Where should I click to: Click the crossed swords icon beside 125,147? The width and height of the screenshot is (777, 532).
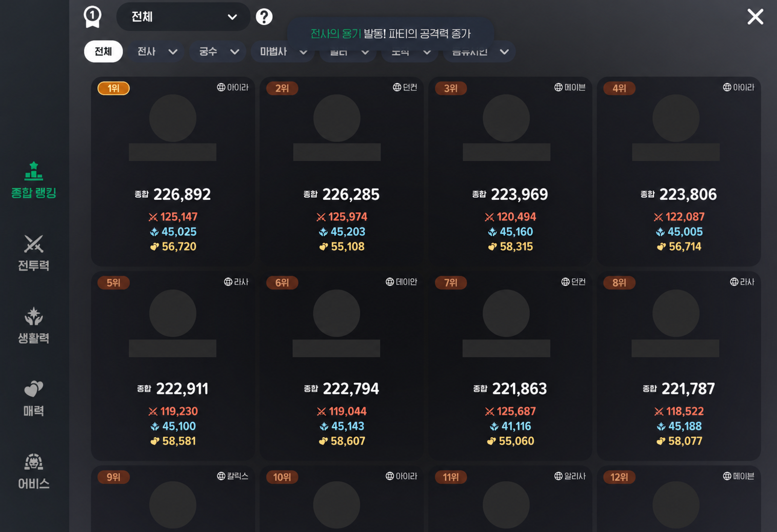[153, 217]
